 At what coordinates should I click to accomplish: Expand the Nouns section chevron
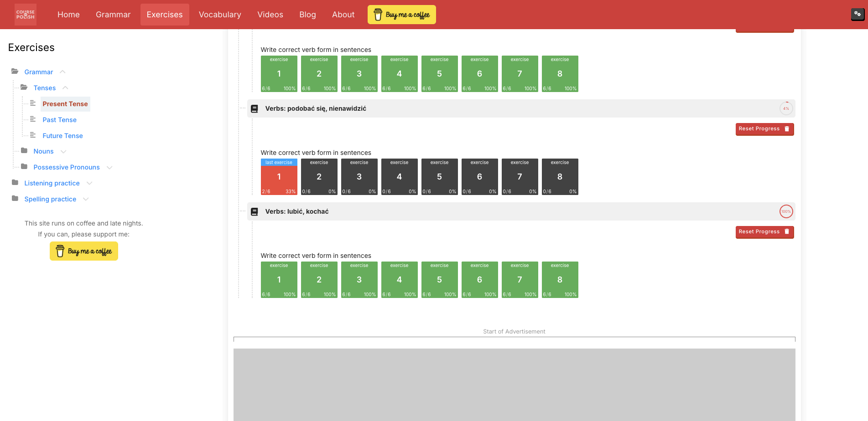[63, 151]
